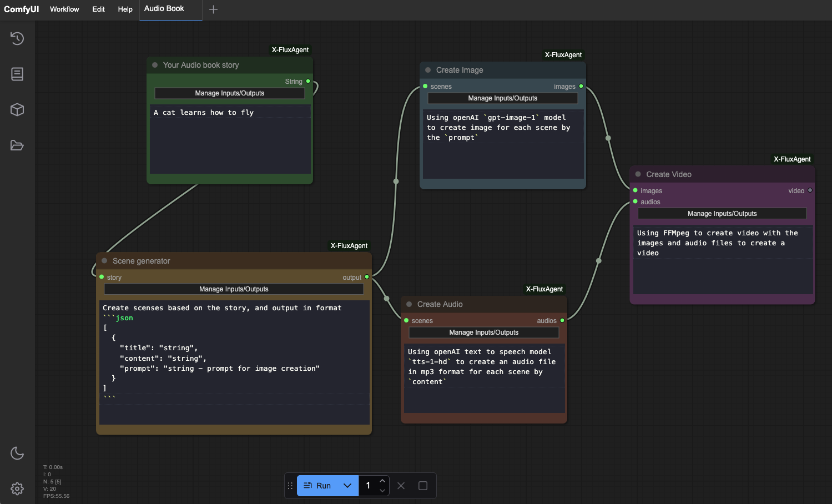The width and height of the screenshot is (832, 504).
Task: Open the workflows folder icon
Action: (x=17, y=145)
